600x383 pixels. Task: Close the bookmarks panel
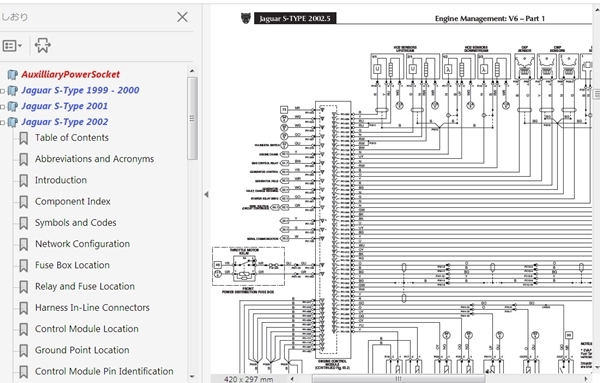183,17
